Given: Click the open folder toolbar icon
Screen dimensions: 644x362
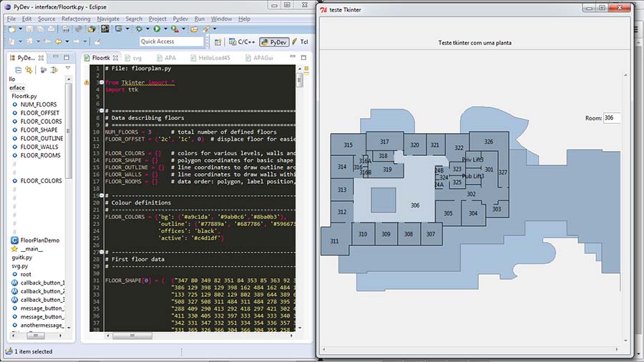Looking at the screenshot, I should (194, 29).
